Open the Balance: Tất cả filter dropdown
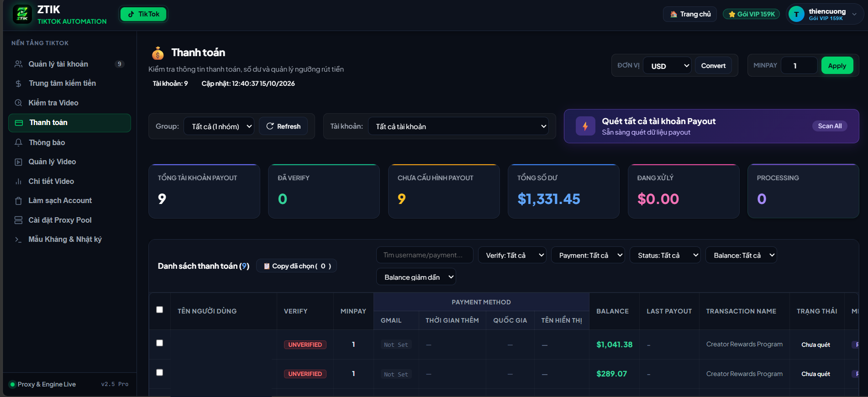Viewport: 868px width, 397px height. [x=741, y=255]
